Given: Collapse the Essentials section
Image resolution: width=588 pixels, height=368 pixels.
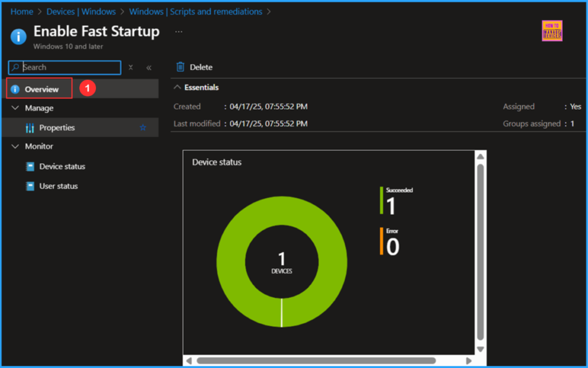Looking at the screenshot, I should click(177, 87).
